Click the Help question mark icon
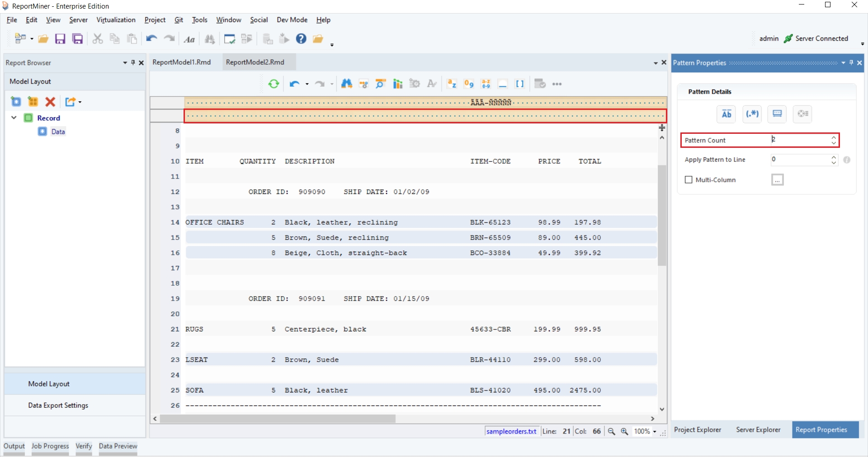 (301, 39)
